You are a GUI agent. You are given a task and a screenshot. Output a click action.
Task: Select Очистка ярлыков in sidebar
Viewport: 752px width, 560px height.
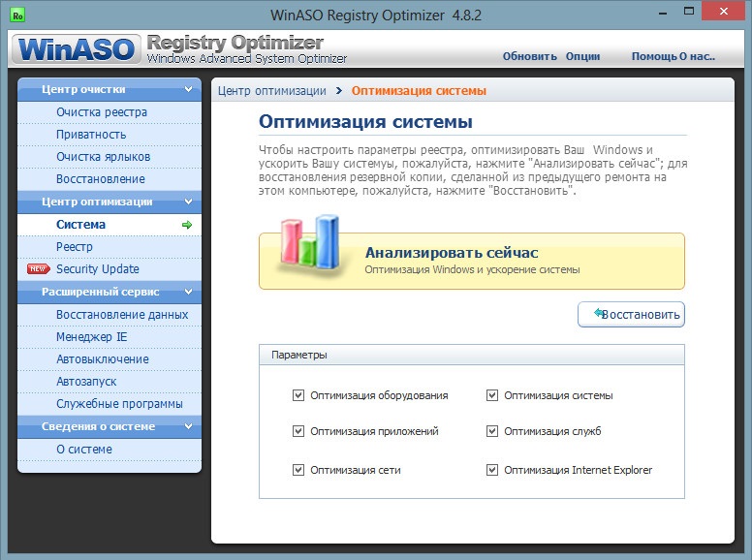[110, 157]
